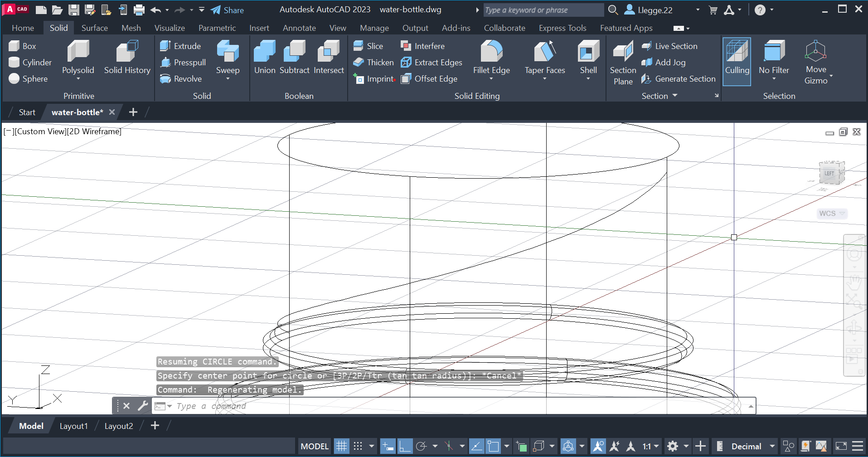
Task: Create a Section Plane
Action: [x=623, y=62]
